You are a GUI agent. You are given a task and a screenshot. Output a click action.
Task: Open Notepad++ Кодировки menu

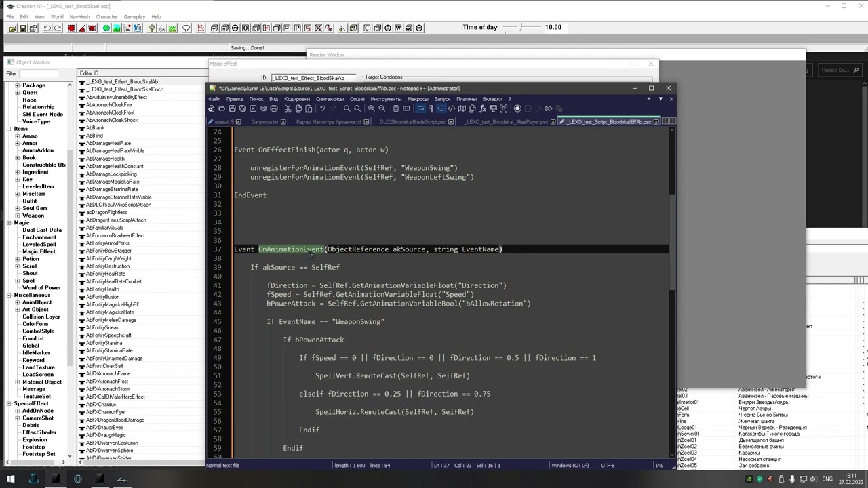coord(297,99)
